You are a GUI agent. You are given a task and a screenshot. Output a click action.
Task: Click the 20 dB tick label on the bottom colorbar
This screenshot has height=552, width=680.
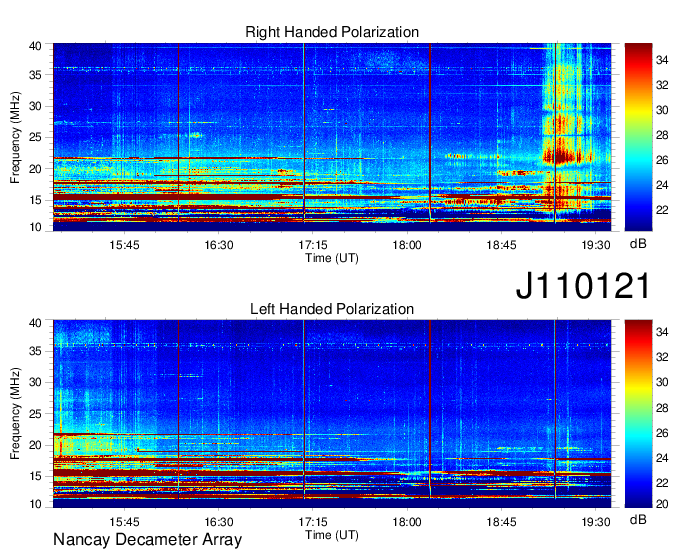click(x=662, y=504)
